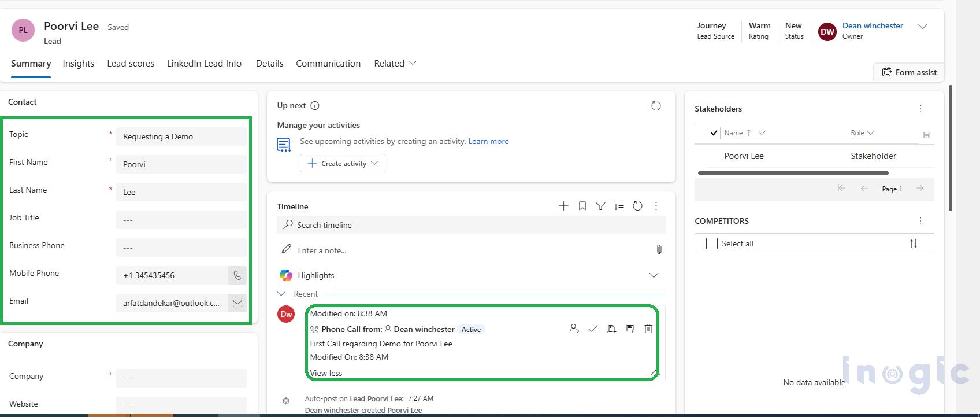Click the Website field
The width and height of the screenshot is (980, 417).
(x=181, y=405)
